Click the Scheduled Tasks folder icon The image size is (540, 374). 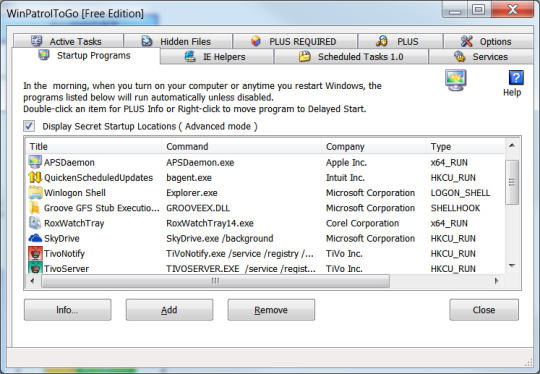(x=304, y=56)
